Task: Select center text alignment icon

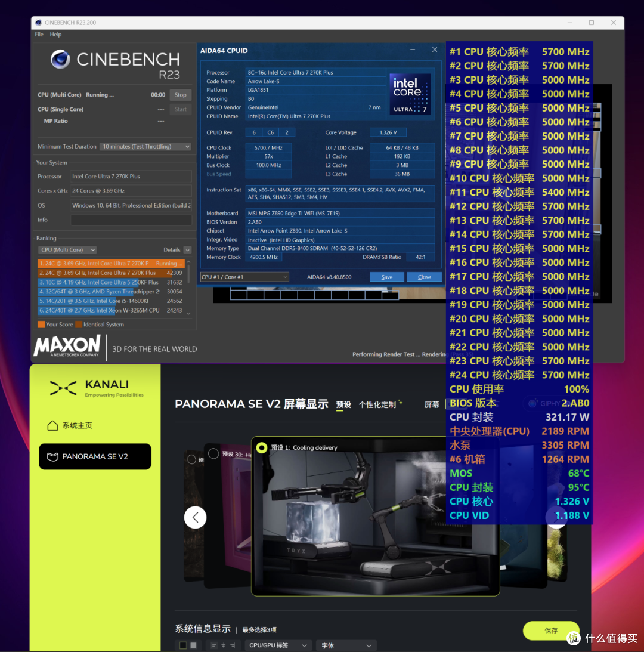Action: point(223,645)
